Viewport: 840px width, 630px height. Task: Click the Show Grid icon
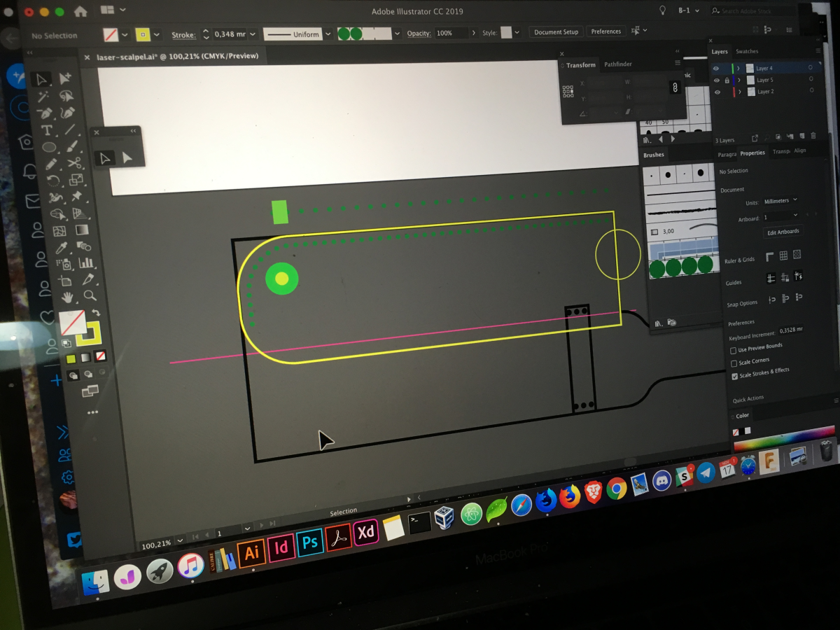click(783, 256)
